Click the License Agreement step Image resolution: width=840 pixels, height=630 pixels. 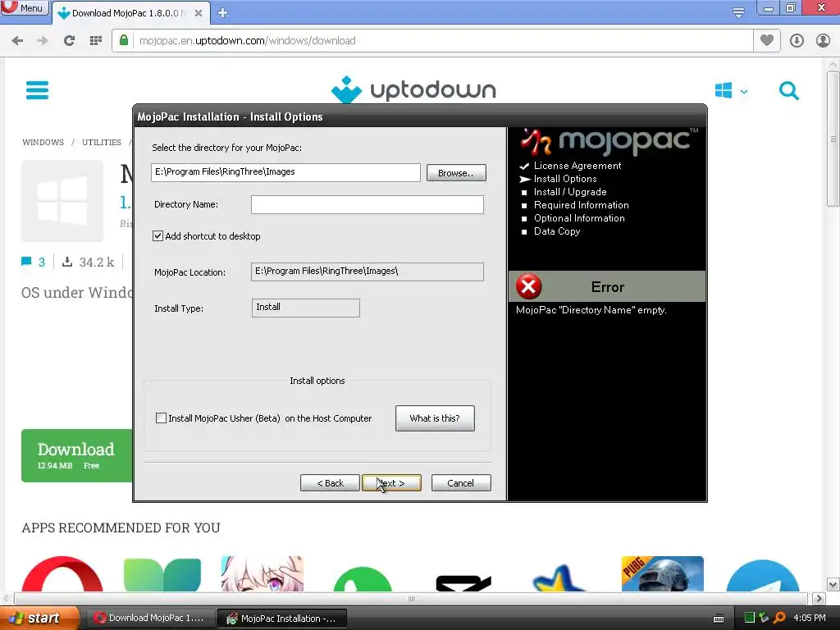pyautogui.click(x=577, y=166)
